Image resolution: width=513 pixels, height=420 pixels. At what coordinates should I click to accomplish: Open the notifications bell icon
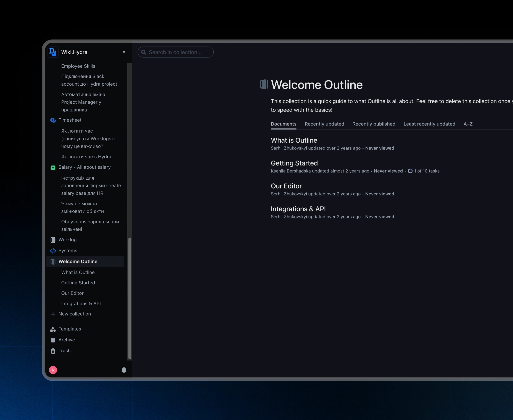pos(124,370)
